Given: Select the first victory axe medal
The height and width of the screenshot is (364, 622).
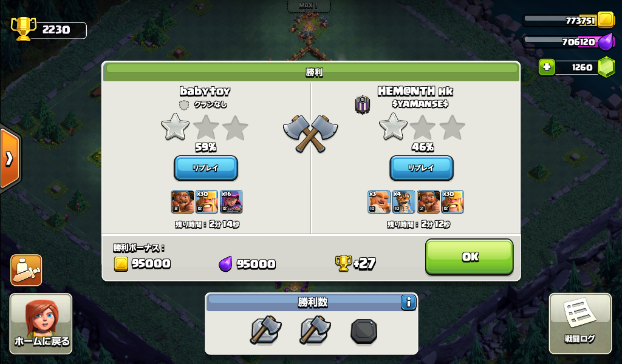Looking at the screenshot, I should point(265,329).
